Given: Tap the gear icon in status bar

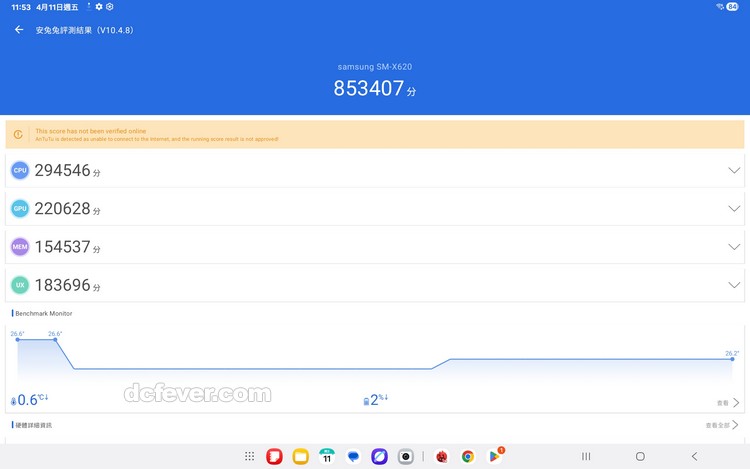Looking at the screenshot, I should [x=99, y=7].
